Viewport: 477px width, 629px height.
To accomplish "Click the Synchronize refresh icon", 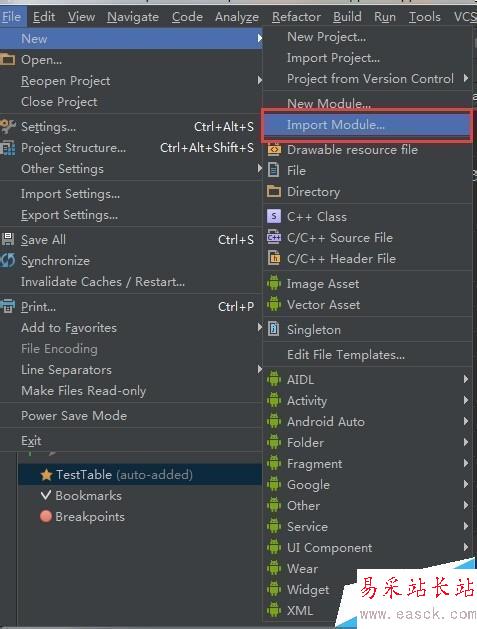I will (x=8, y=260).
